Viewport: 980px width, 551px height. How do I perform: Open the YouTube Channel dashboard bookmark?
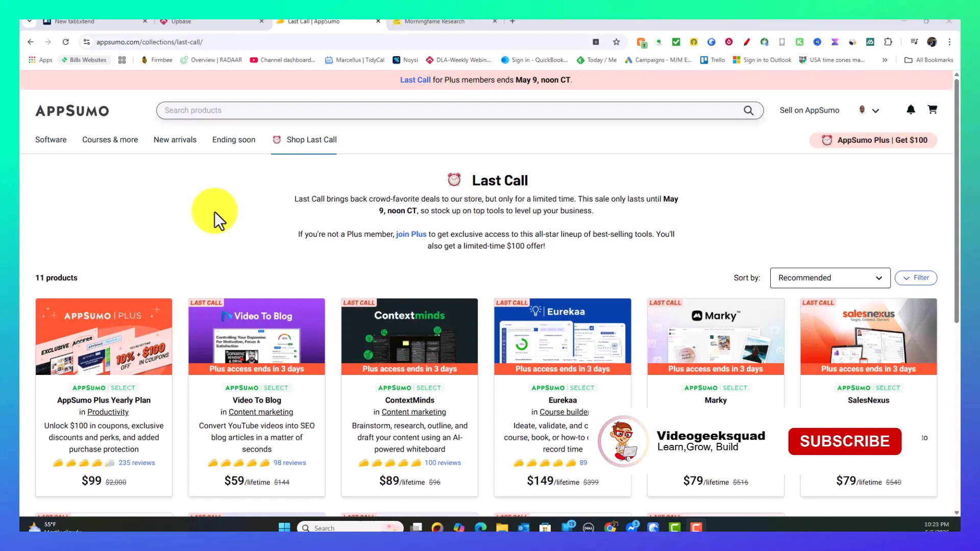(x=282, y=60)
